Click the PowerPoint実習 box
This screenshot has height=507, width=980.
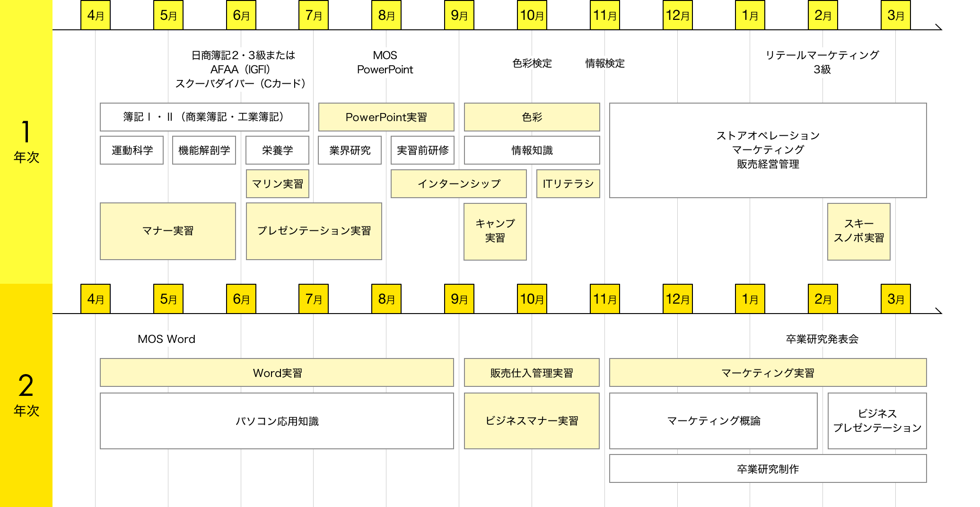[386, 117]
